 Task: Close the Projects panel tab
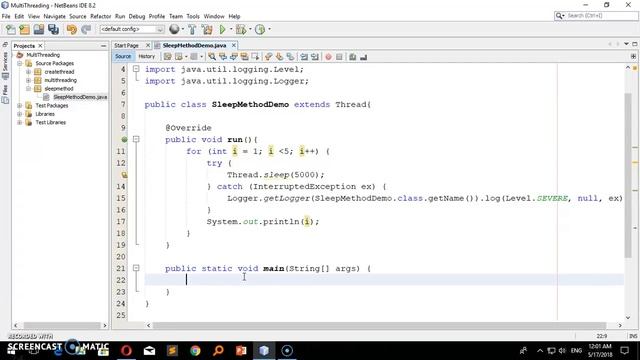40,46
